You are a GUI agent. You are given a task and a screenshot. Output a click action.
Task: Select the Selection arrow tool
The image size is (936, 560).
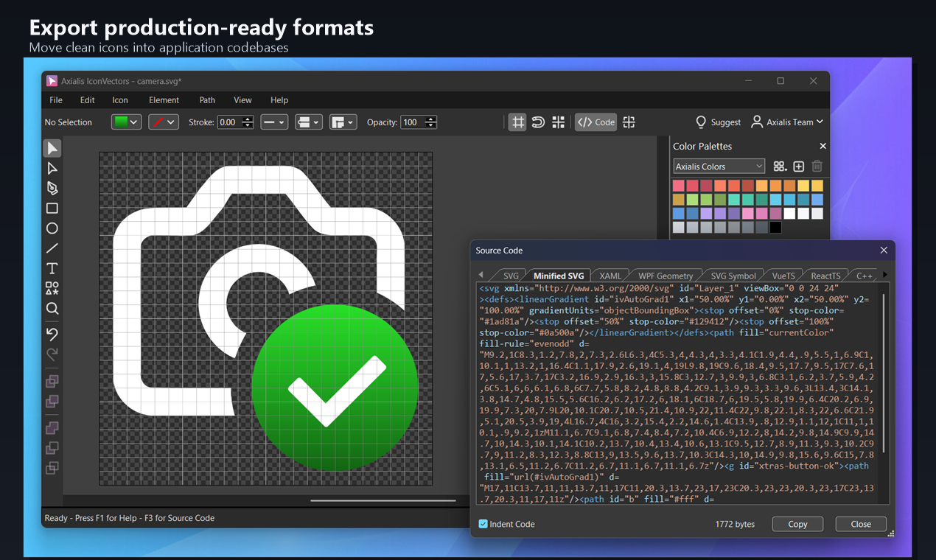click(x=52, y=149)
